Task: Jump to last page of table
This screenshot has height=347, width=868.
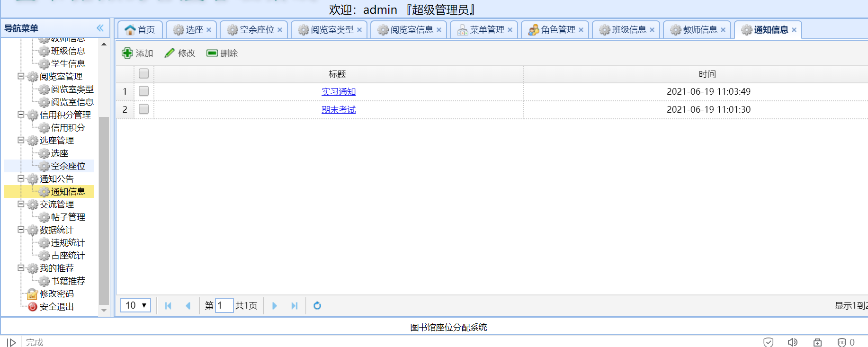Action: point(295,306)
